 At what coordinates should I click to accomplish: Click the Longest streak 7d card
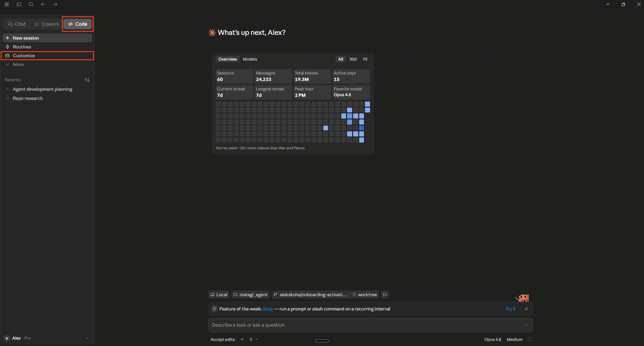coord(273,92)
